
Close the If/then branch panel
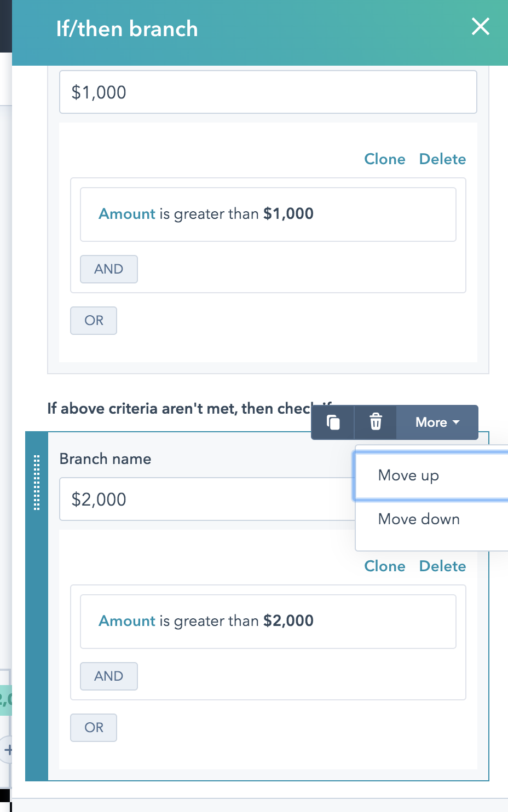pos(480,26)
